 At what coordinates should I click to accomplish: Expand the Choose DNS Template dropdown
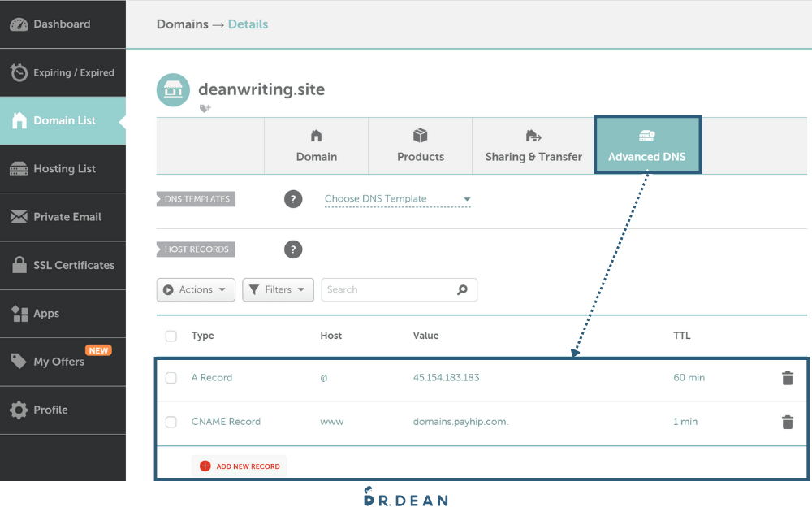point(397,199)
